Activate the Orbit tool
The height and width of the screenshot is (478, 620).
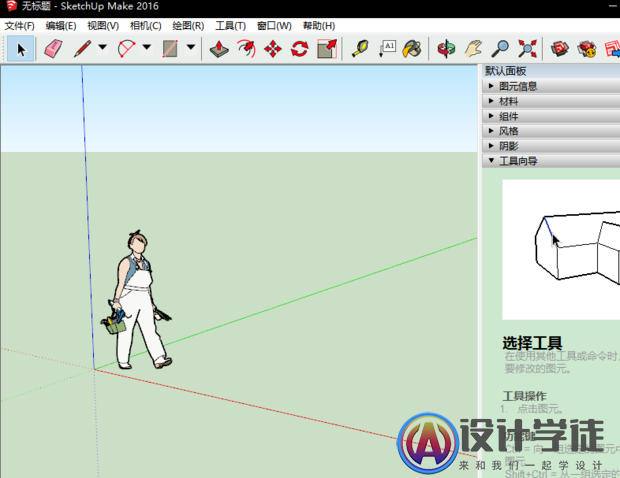(446, 49)
